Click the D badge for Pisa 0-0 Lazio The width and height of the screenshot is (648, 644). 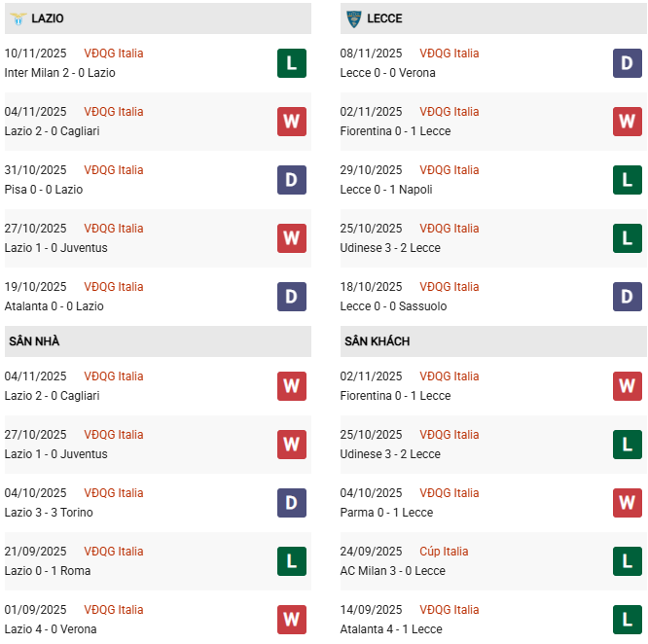(x=291, y=180)
